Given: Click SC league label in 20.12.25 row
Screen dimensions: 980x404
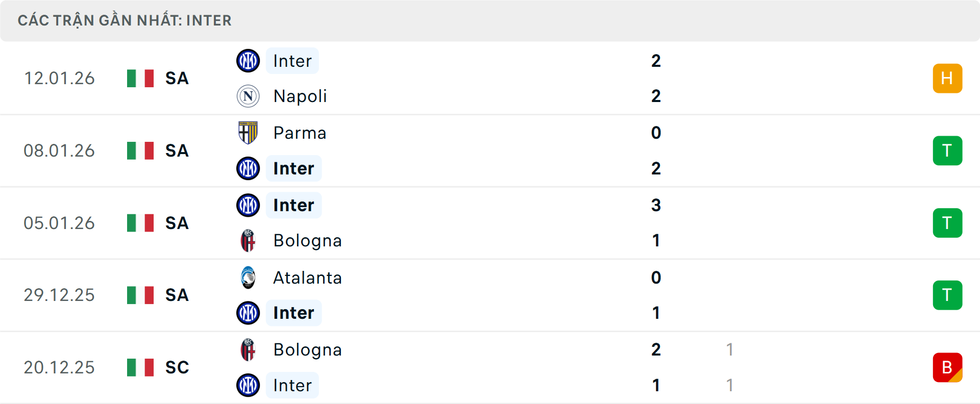Looking at the screenshot, I should tap(177, 367).
